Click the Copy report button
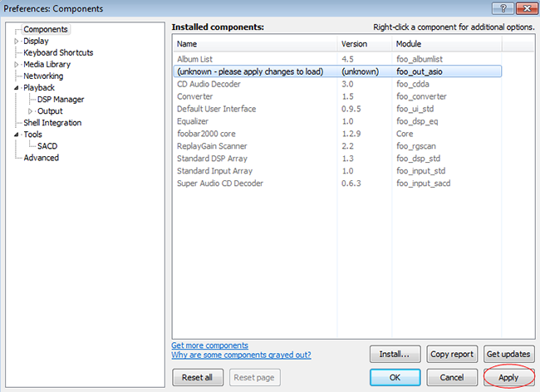Screen dimensions: 540x392 click(452, 354)
